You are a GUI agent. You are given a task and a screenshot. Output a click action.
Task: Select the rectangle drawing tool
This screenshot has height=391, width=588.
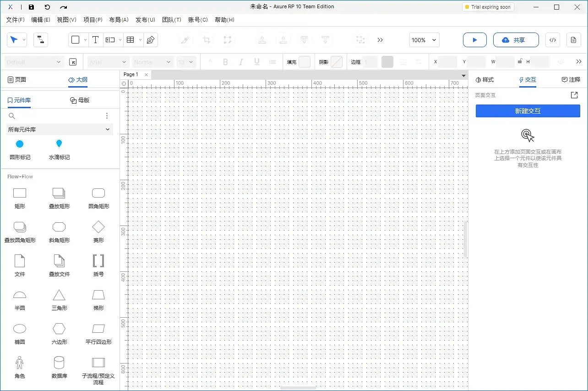[76, 40]
